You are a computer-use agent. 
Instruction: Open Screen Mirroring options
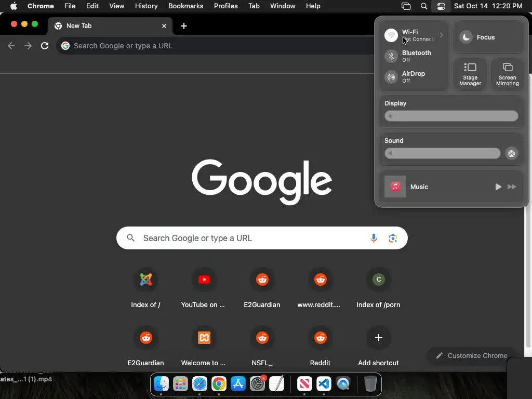[507, 74]
